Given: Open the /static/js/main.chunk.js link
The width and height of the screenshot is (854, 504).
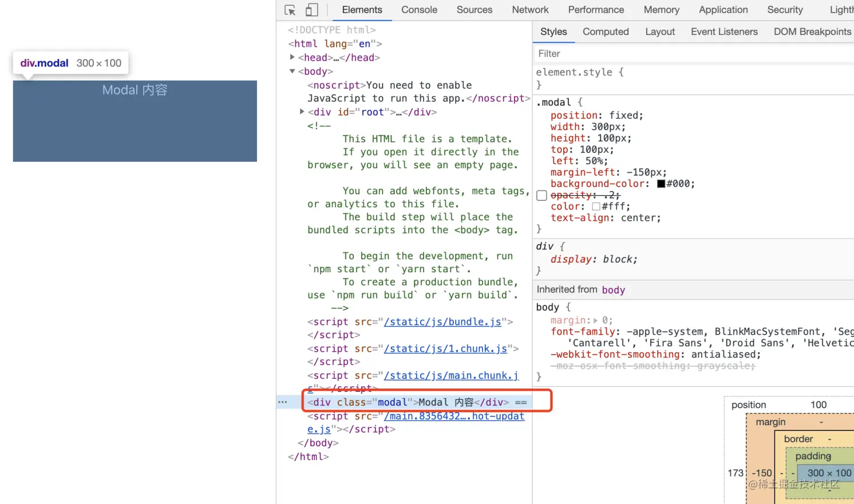Looking at the screenshot, I should point(451,375).
